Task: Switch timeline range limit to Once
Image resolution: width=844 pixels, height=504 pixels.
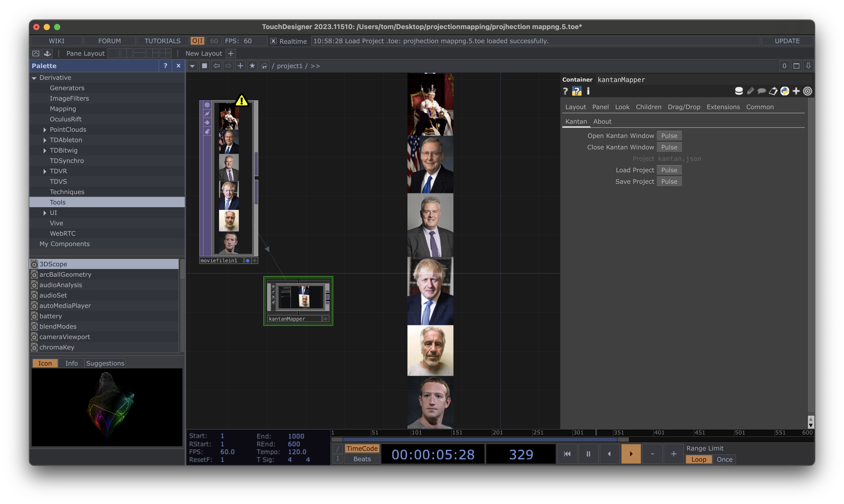Action: pos(724,459)
